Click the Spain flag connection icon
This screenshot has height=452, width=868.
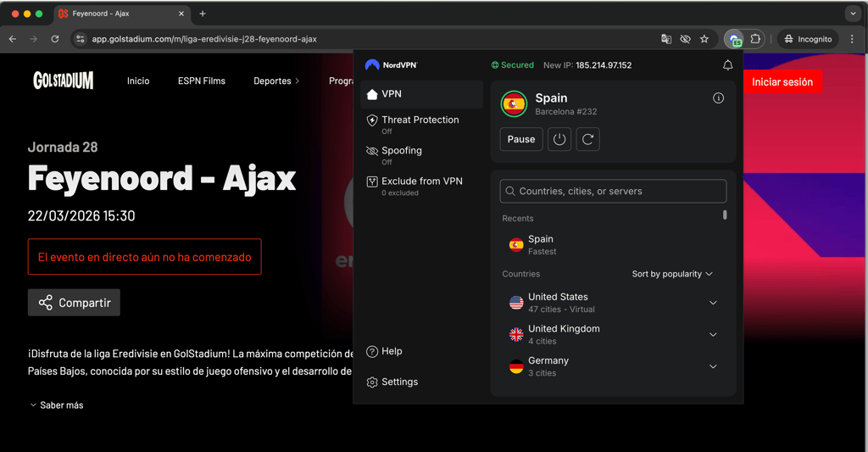coord(514,103)
